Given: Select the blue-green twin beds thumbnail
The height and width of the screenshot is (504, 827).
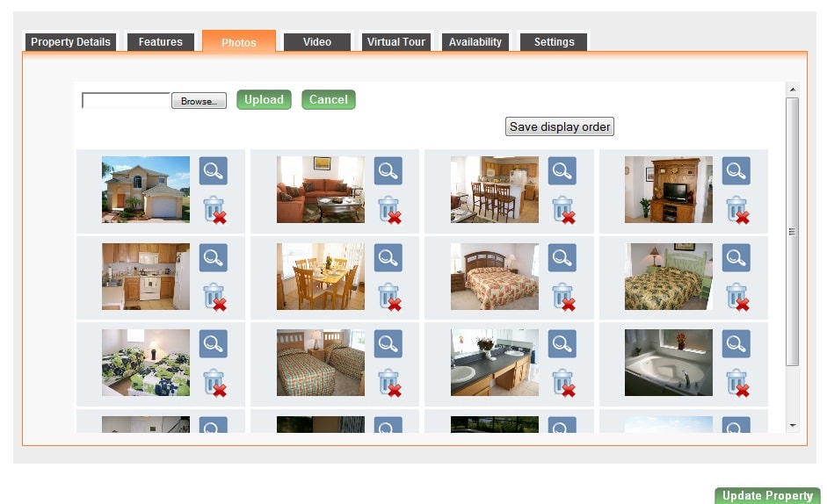Looking at the screenshot, I should [146, 363].
